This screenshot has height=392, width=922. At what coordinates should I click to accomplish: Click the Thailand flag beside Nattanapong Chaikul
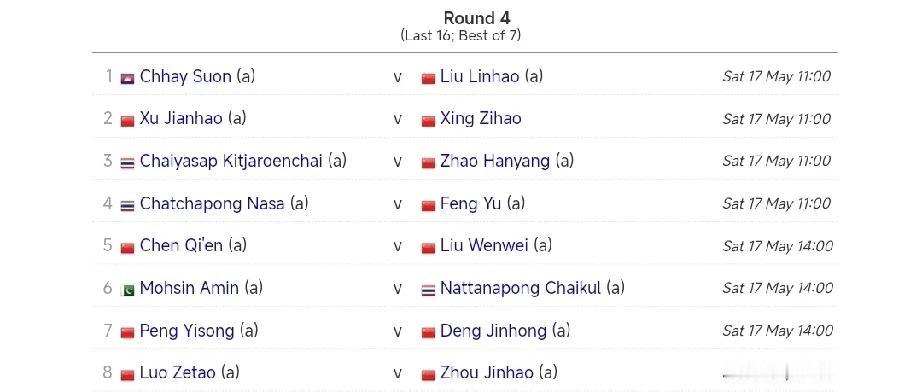click(x=428, y=290)
